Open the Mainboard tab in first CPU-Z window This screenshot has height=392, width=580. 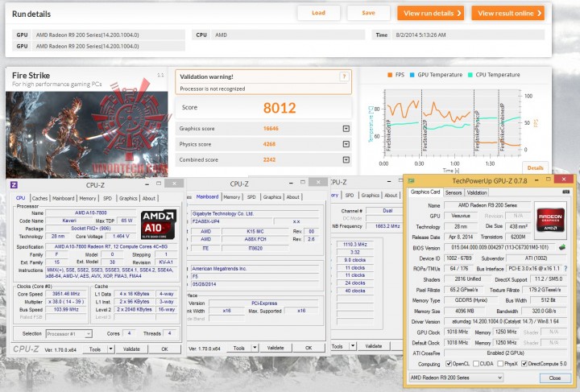point(64,198)
